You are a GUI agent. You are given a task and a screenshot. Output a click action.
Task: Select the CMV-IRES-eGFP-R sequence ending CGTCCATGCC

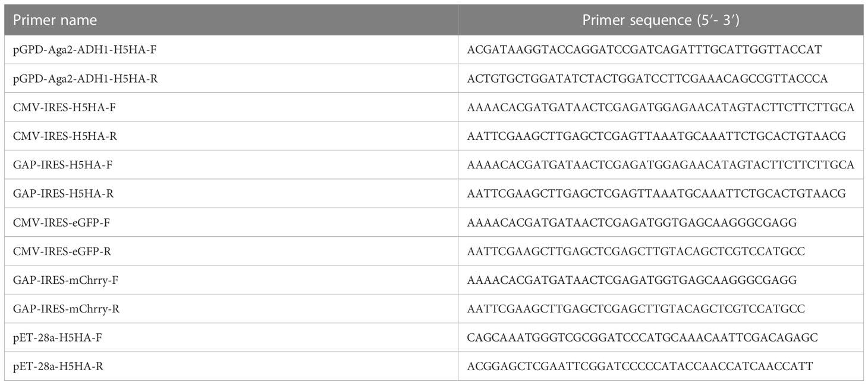pos(636,252)
